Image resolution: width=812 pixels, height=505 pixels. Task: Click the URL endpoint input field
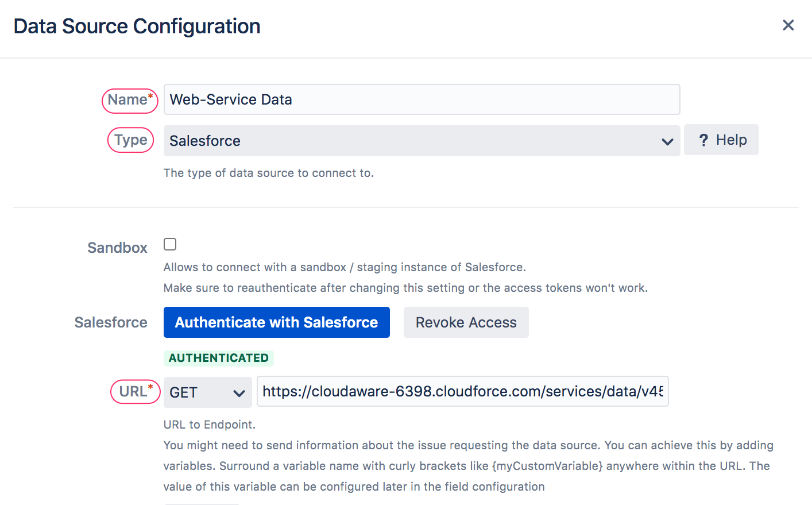[x=462, y=391]
